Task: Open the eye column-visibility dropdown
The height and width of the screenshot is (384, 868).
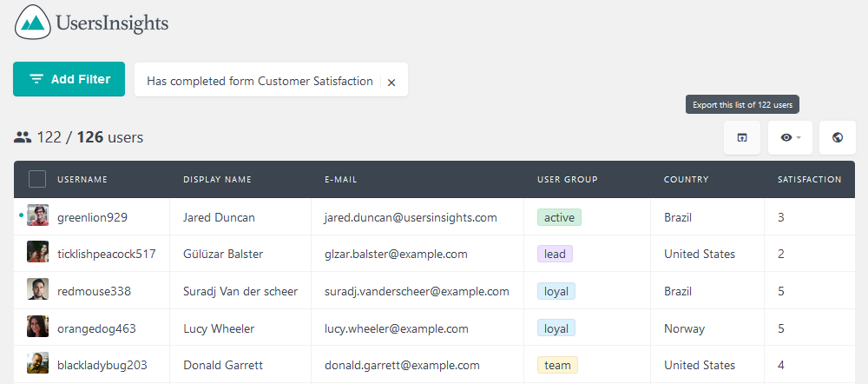Action: pos(790,137)
